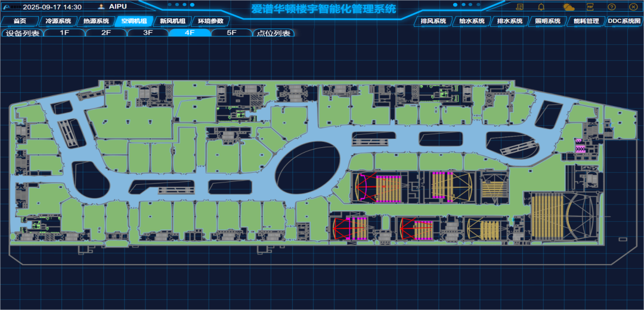The width and height of the screenshot is (644, 310).
Task: Go to 首页 home menu
Action: pos(20,21)
